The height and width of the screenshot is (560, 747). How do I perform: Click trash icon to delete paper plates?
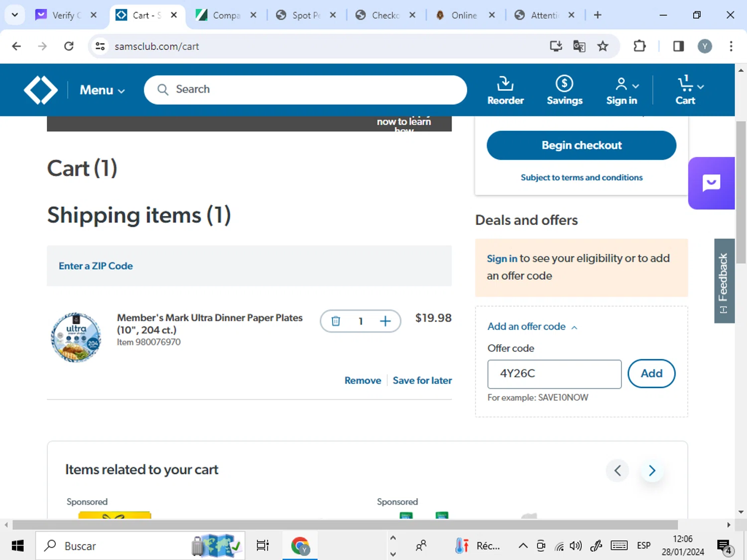tap(336, 321)
